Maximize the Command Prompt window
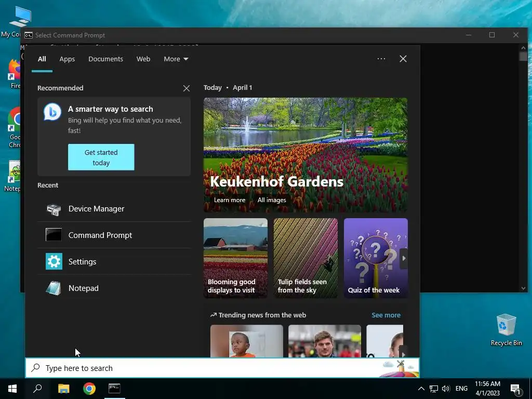Image resolution: width=532 pixels, height=399 pixels. click(492, 35)
